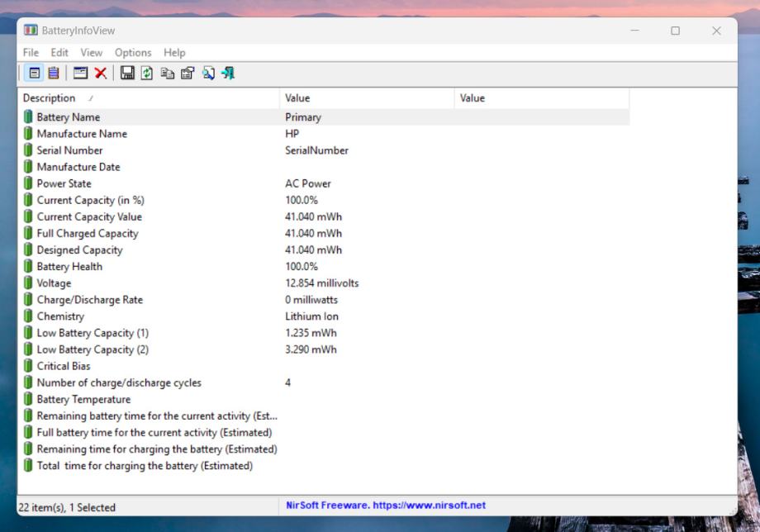This screenshot has height=532, width=760.
Task: Click the red X clear log icon
Action: 100,74
